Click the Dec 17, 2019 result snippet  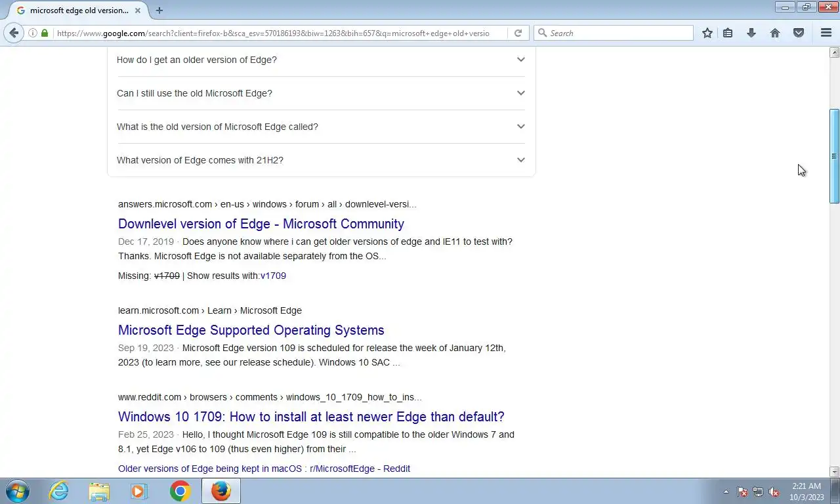[x=315, y=249]
